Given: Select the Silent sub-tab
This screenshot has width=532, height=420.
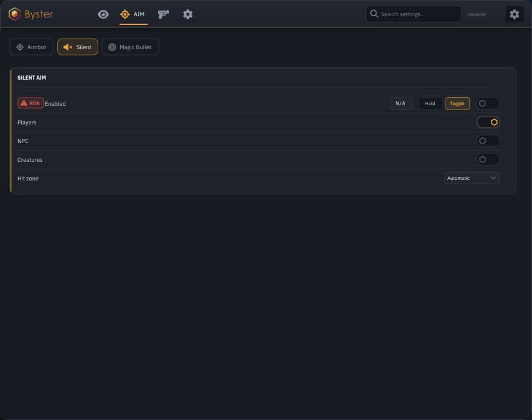Looking at the screenshot, I should pyautogui.click(x=78, y=47).
